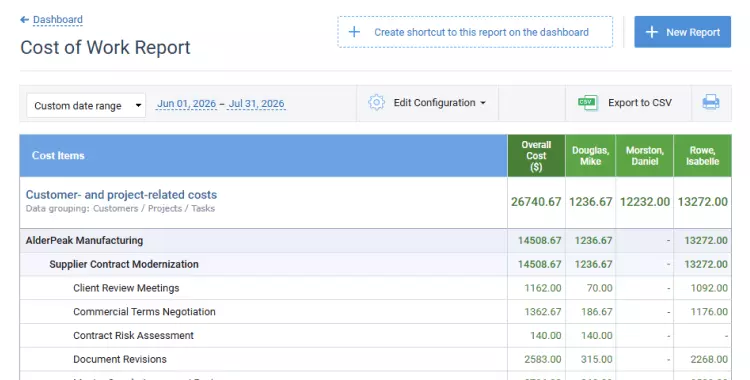Open the Edit Configuration menu
The height and width of the screenshot is (380, 750).
439,103
